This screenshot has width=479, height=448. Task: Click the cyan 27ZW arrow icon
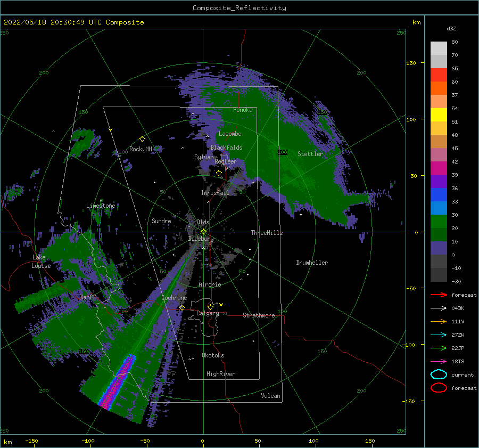439,335
